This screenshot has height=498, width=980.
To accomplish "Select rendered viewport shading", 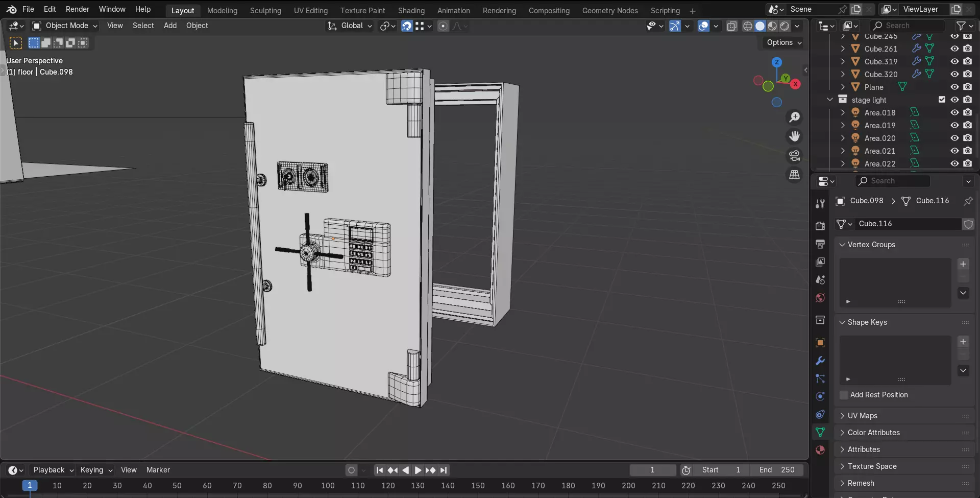I will pos(785,26).
